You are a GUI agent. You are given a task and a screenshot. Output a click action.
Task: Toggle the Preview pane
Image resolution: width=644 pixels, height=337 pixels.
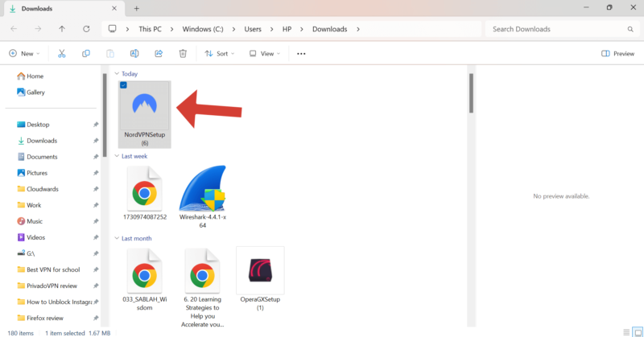[x=617, y=53]
